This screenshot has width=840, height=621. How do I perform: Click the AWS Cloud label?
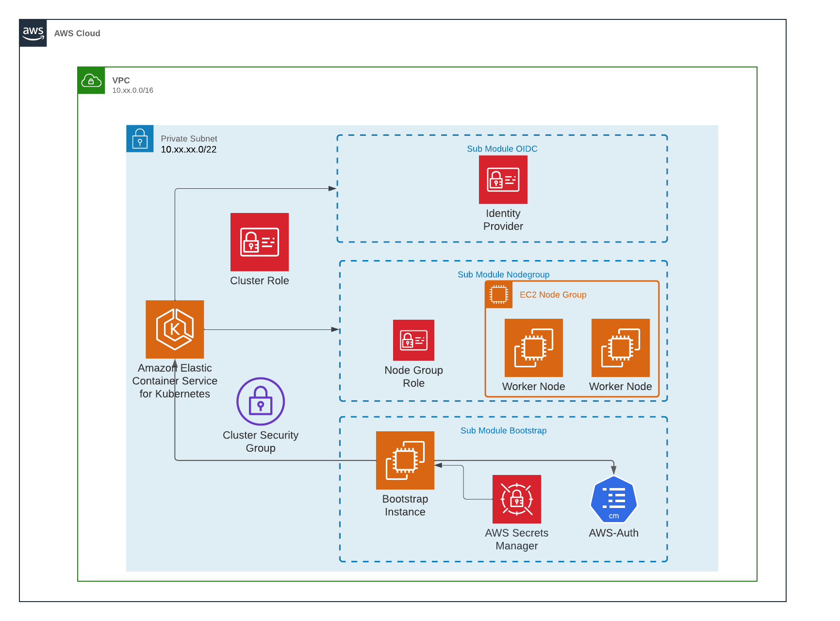(x=77, y=33)
